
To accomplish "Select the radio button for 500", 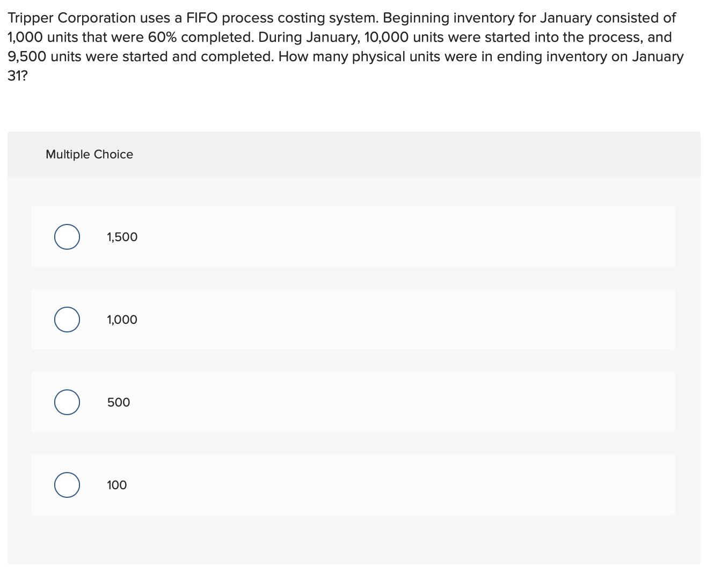I will point(67,402).
